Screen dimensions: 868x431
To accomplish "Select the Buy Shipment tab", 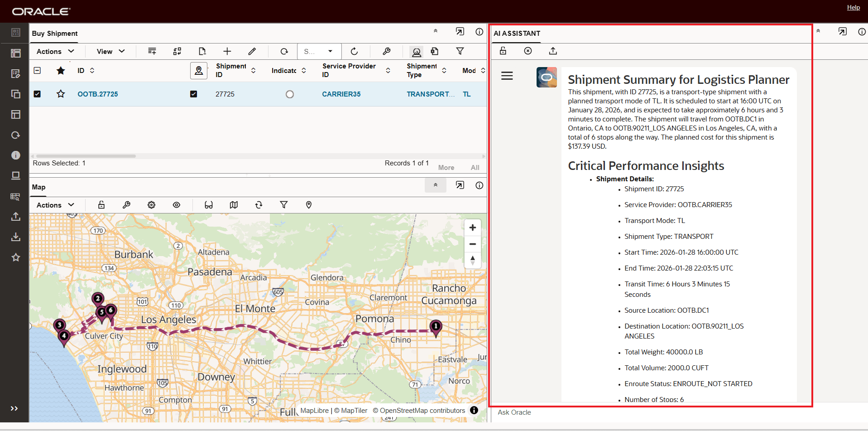I will point(55,34).
